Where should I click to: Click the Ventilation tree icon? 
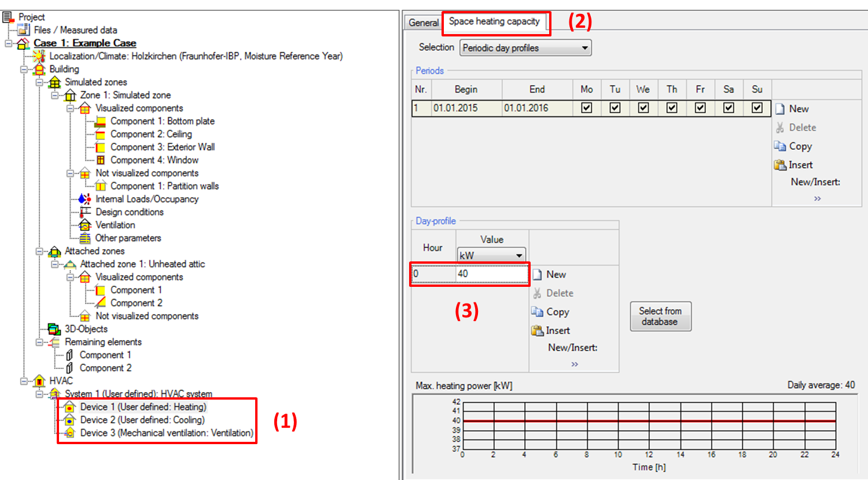[x=85, y=225]
